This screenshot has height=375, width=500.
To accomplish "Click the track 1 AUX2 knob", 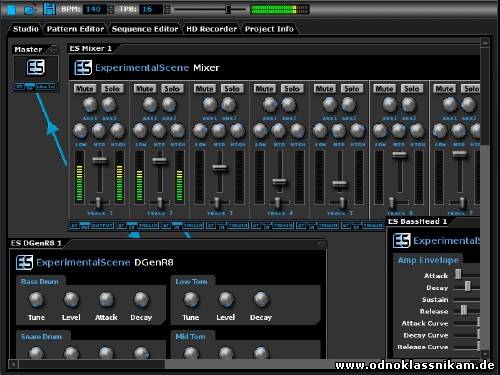I will (109, 105).
